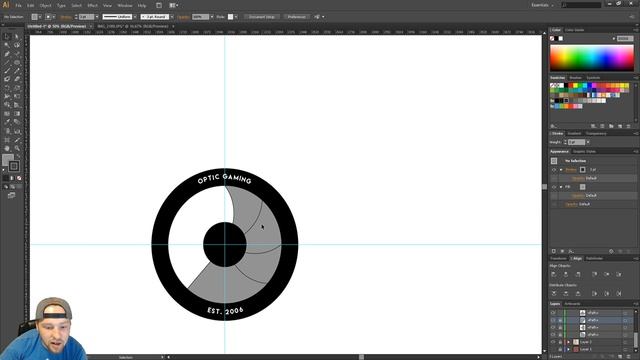This screenshot has width=640, height=360.
Task: Click the Preferences button
Action: tap(296, 17)
